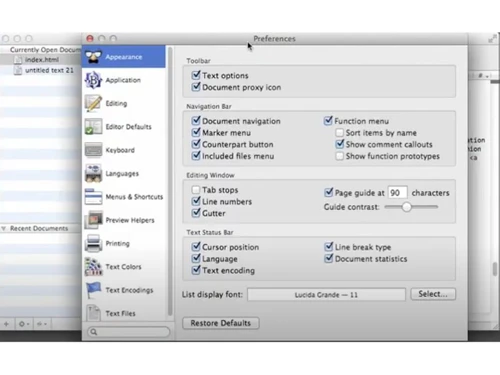Image resolution: width=500 pixels, height=375 pixels.
Task: Toggle Line numbers display
Action: (x=196, y=201)
